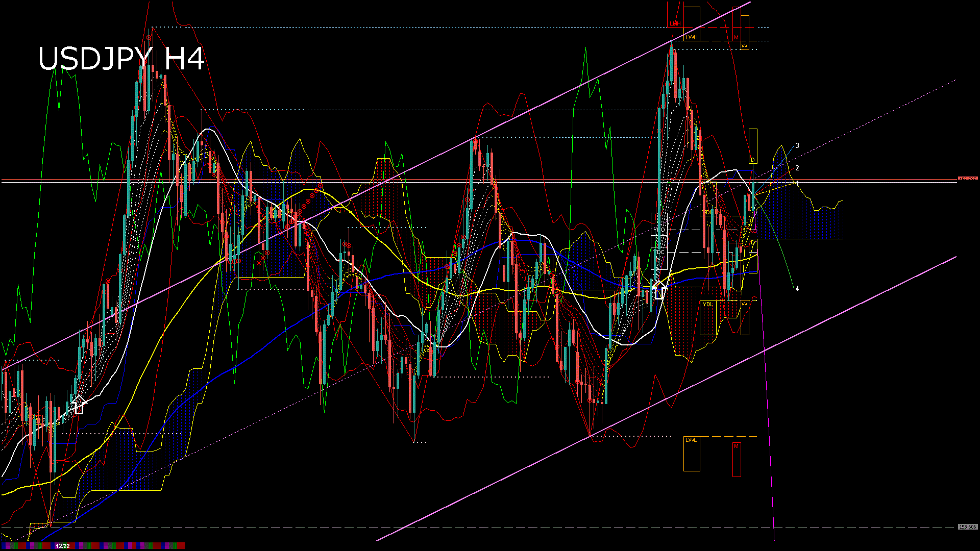Screen dimensions: 980x551
Task: Select projection line label 4
Action: [797, 288]
